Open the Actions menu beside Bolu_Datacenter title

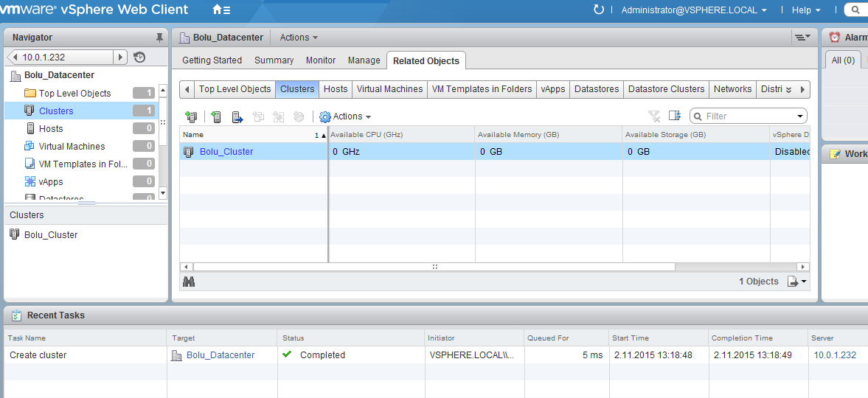(299, 38)
